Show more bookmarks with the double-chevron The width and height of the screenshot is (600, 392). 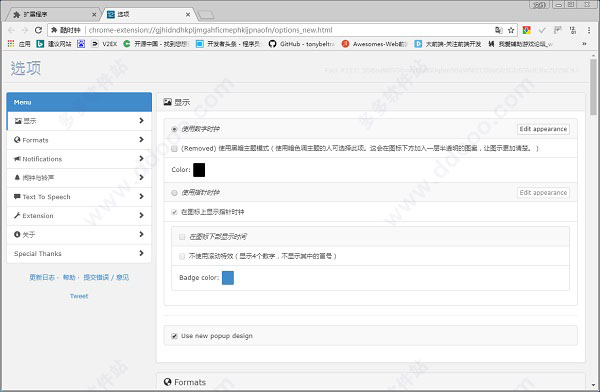pyautogui.click(x=584, y=44)
